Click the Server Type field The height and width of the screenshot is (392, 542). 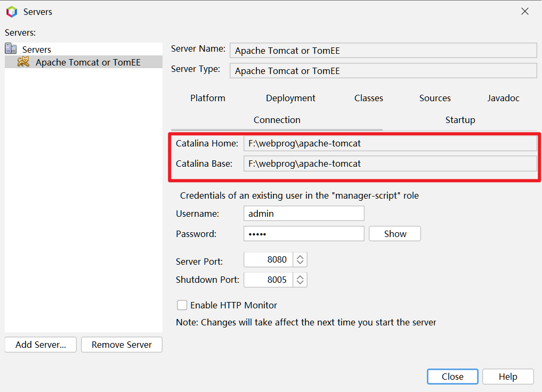pos(383,71)
